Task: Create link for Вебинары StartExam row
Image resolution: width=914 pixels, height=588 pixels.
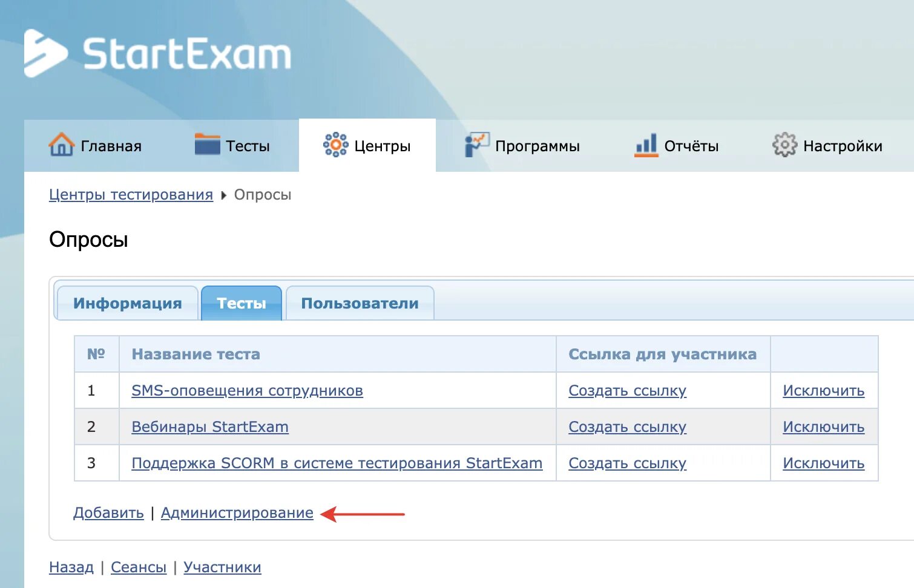Action: coord(627,427)
